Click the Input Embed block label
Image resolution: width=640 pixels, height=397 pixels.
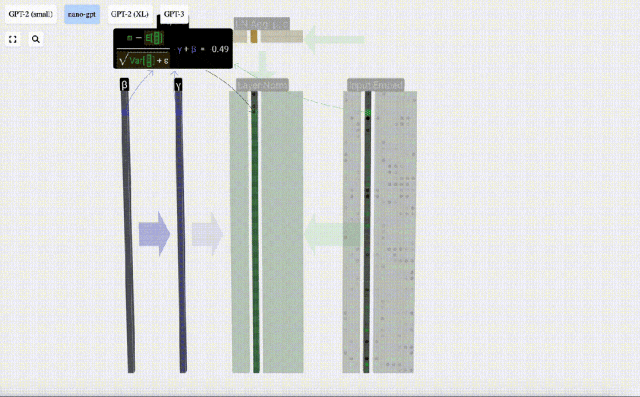click(376, 85)
